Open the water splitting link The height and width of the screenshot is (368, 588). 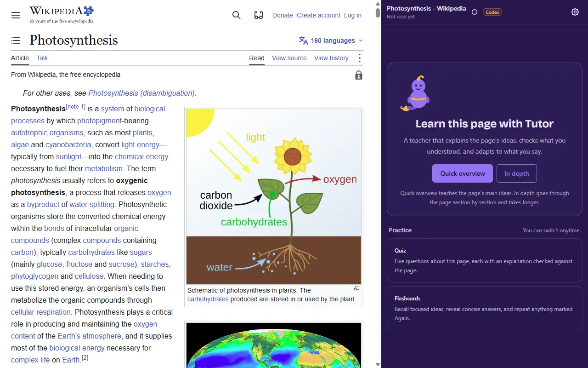click(92, 204)
